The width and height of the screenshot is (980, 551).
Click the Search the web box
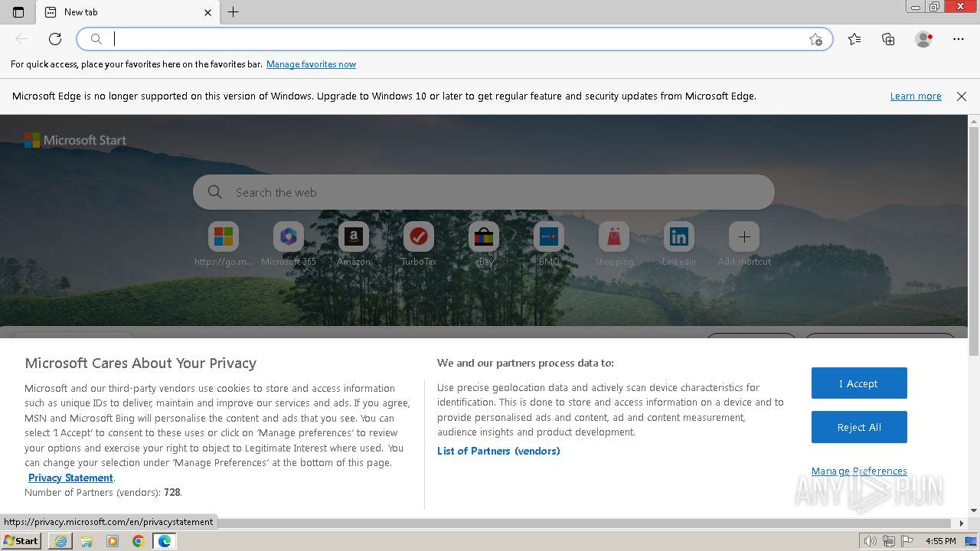[x=484, y=192]
